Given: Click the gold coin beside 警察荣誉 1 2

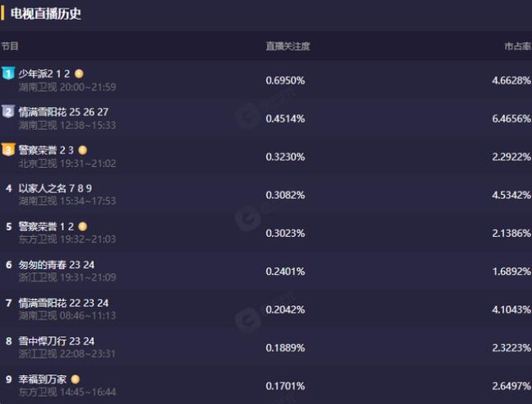Looking at the screenshot, I should pyautogui.click(x=82, y=226).
